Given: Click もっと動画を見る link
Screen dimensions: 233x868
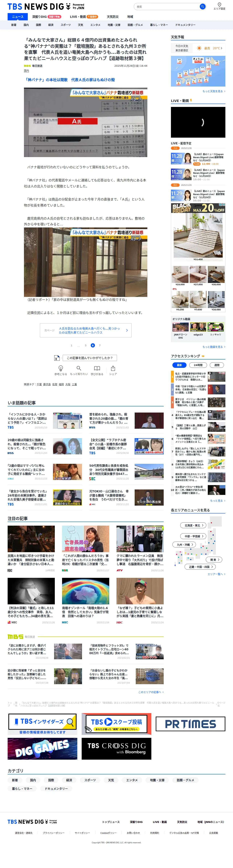Looking at the screenshot, I should point(214,347).
